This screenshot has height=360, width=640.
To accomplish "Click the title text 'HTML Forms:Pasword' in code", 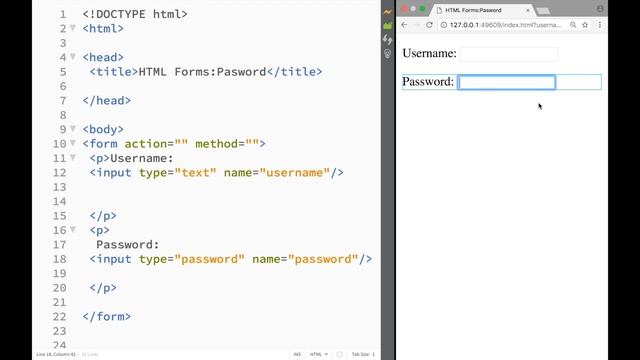I will (x=202, y=72).
